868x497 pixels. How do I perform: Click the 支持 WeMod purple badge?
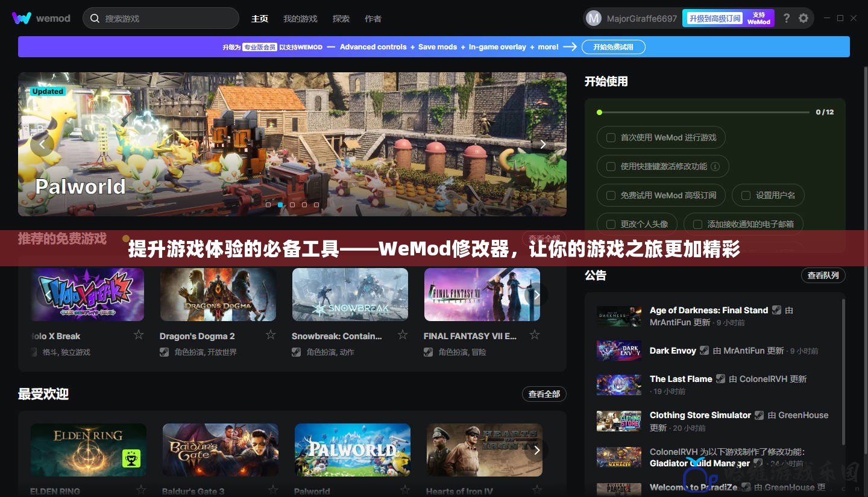[x=759, y=18]
